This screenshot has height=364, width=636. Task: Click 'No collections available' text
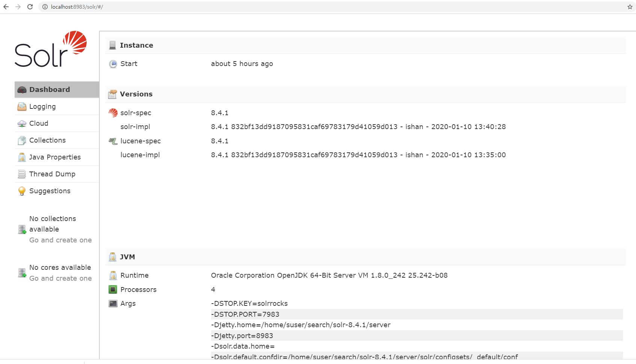[53, 224]
